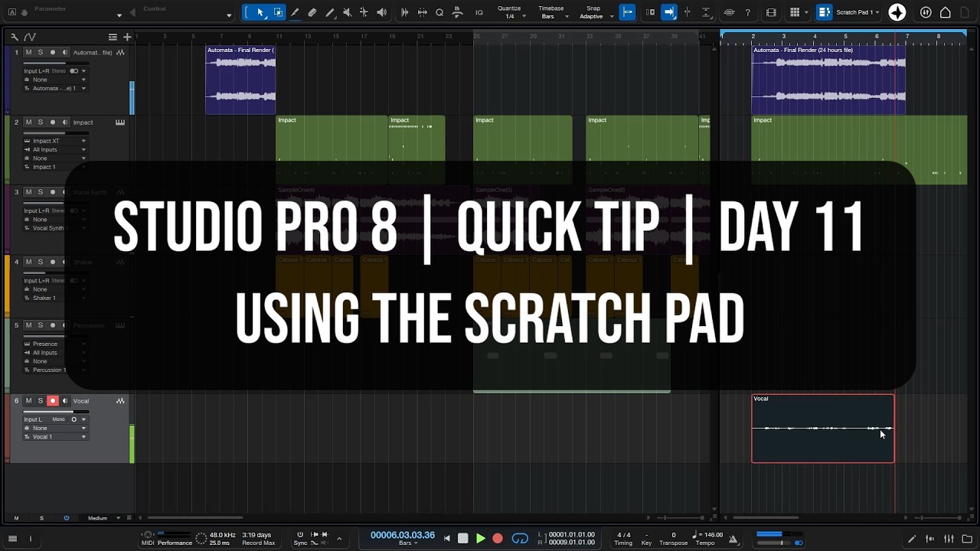Viewport: 980px width, 551px height.
Task: Open the video player filmstrip icon
Action: click(x=771, y=12)
